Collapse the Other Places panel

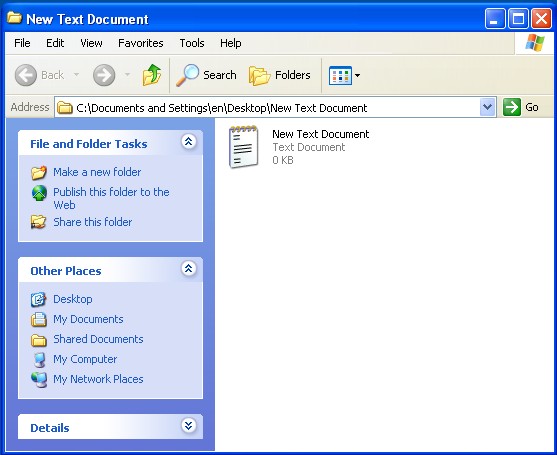pos(189,269)
